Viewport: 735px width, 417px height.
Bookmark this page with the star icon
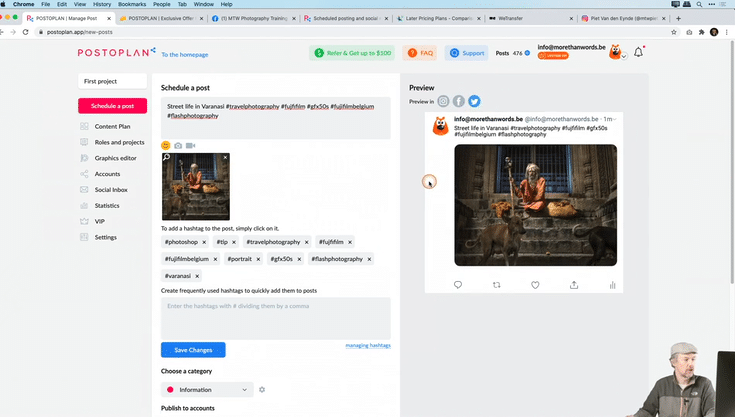(x=674, y=32)
